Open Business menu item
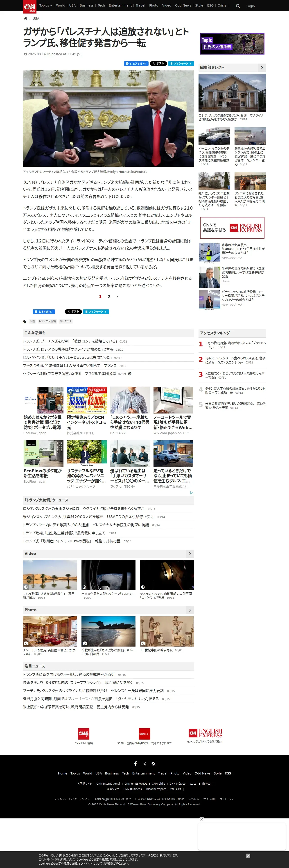This screenshot has height=868, width=289. point(86,5)
